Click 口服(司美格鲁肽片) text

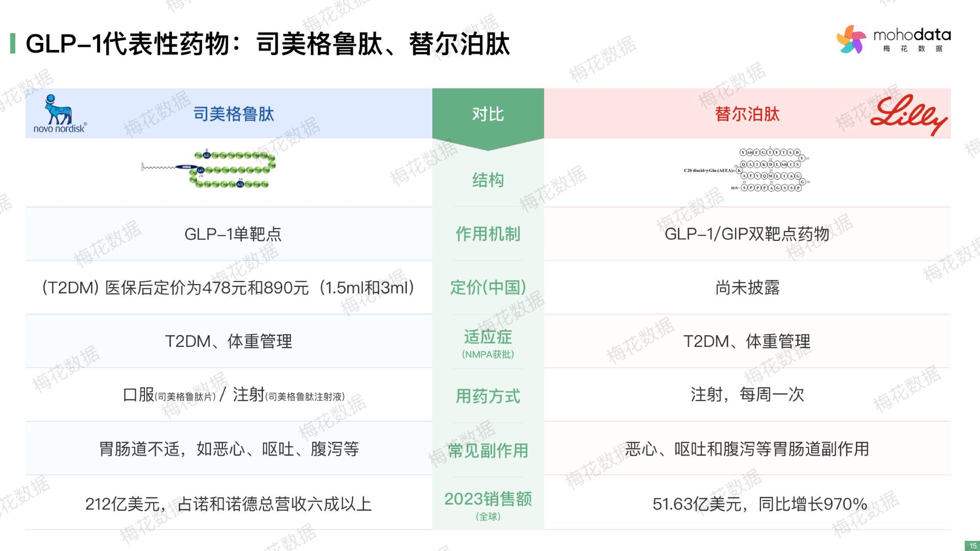coord(169,395)
